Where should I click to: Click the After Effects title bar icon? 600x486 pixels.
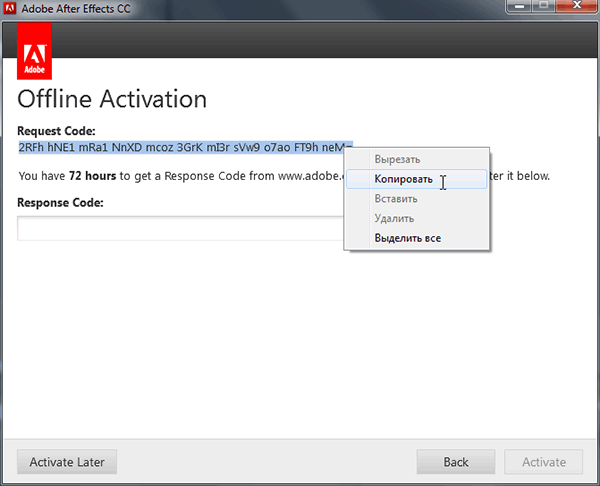pyautogui.click(x=10, y=8)
